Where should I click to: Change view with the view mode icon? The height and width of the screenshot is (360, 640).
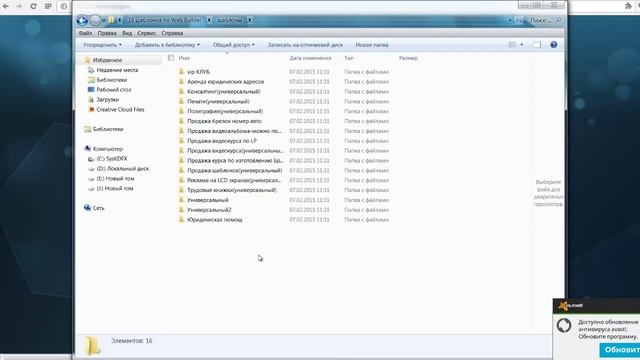click(x=512, y=45)
